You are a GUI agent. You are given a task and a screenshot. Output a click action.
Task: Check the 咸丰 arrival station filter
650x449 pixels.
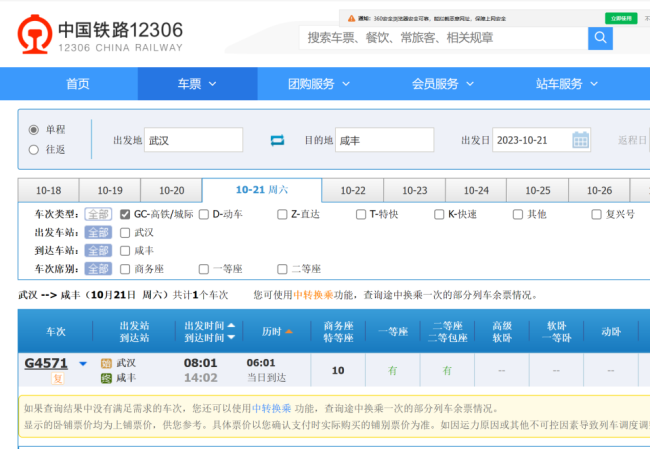coord(125,251)
